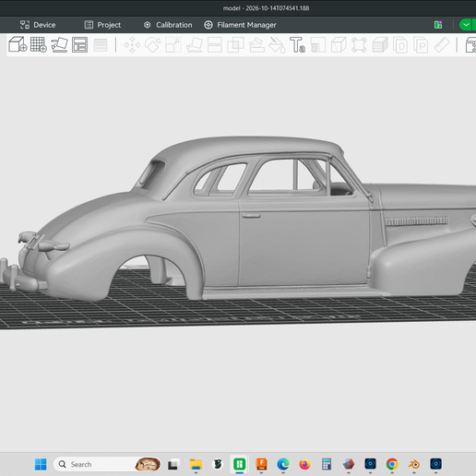Open the Calibration tab
Viewport: 476px width, 476px height.
tap(168, 25)
